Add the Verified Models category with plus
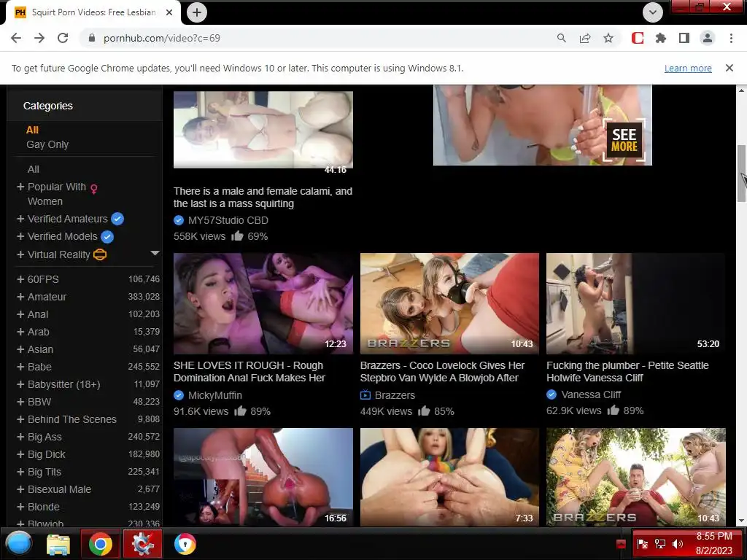The height and width of the screenshot is (560, 747). 20,236
